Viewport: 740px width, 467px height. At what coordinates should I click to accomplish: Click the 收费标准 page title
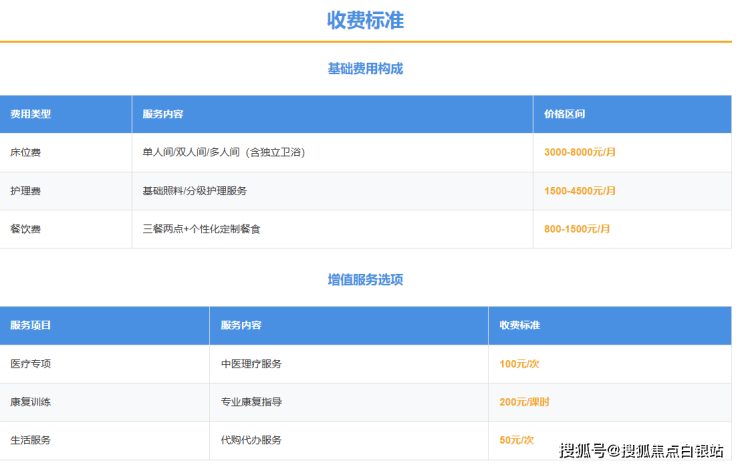pyautogui.click(x=365, y=20)
